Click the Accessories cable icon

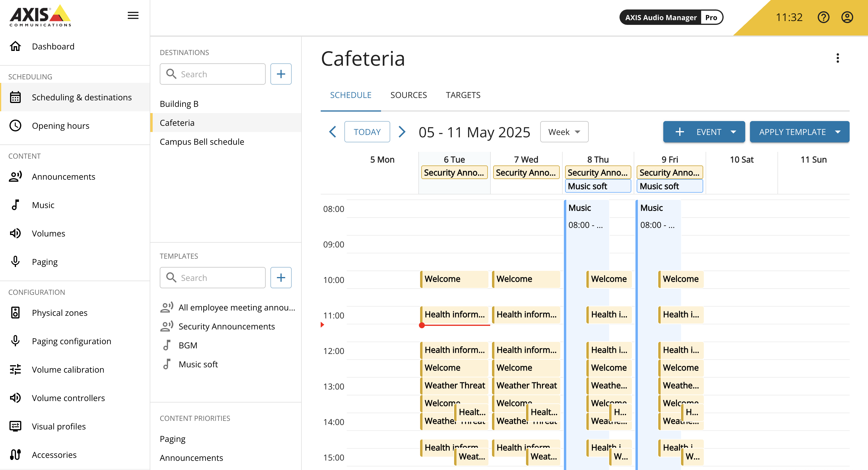15,455
